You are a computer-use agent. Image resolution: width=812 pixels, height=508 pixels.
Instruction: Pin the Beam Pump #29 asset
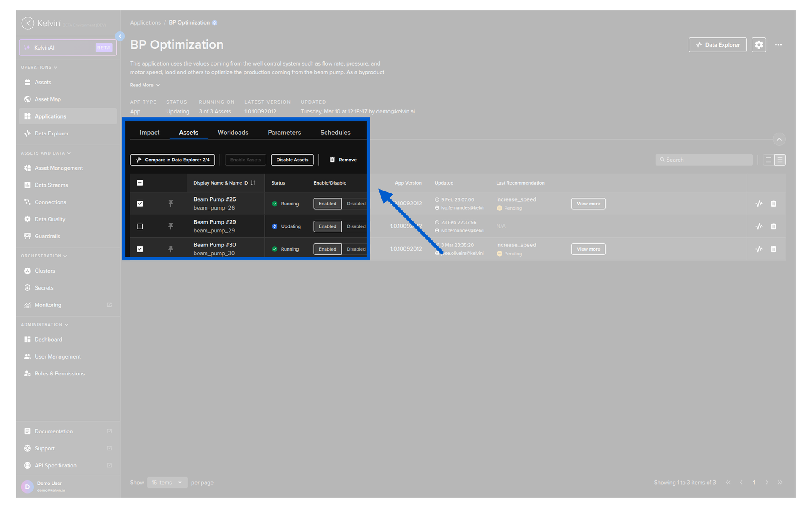170,226
